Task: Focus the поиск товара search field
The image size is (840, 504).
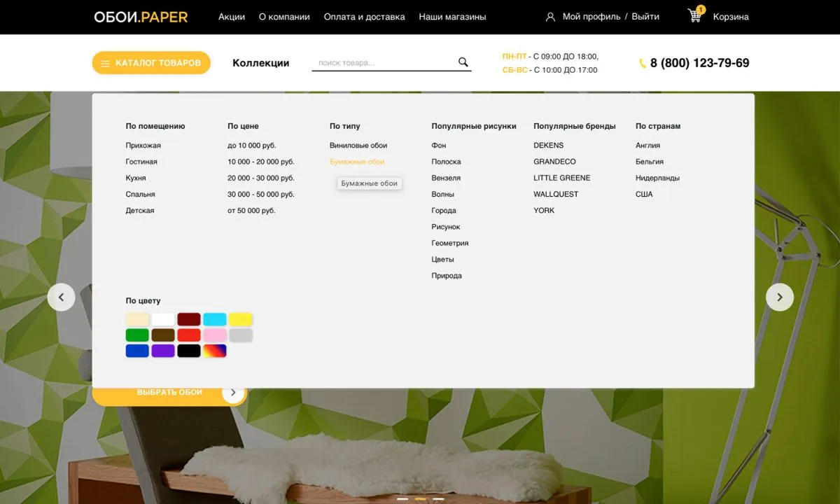Action: click(x=381, y=63)
